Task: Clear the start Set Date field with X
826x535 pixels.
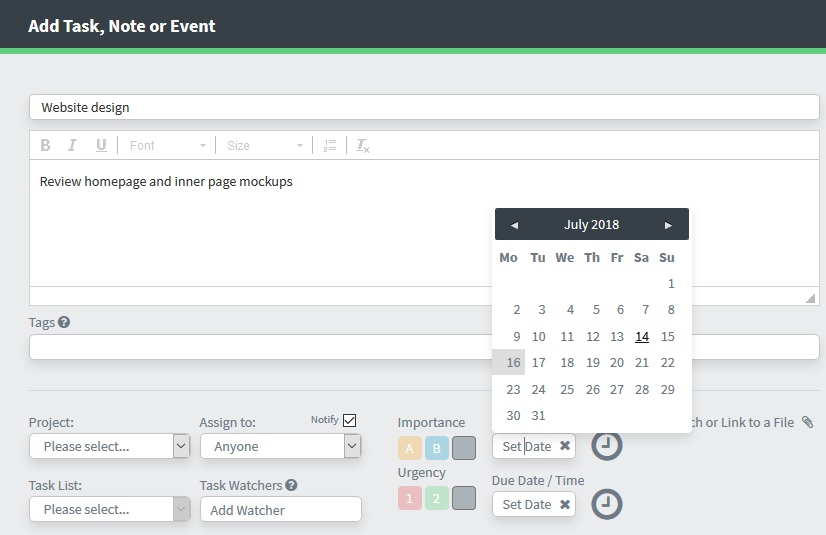Action: click(565, 446)
